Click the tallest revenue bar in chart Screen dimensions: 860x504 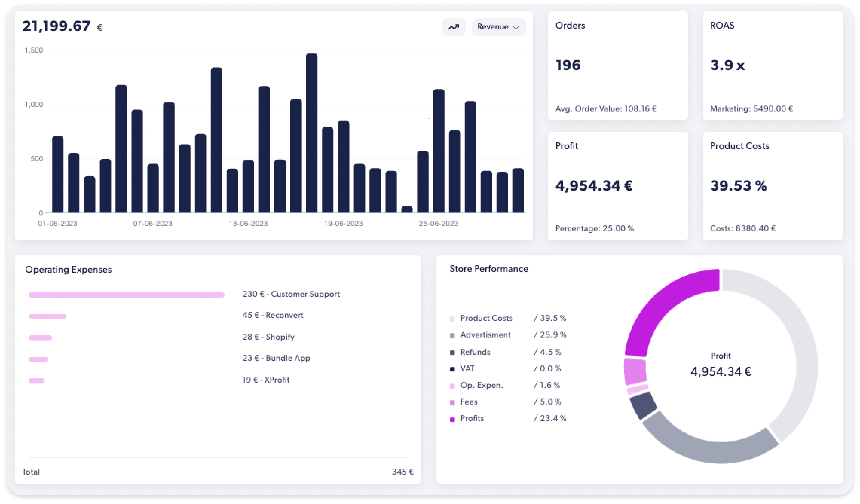(312, 133)
